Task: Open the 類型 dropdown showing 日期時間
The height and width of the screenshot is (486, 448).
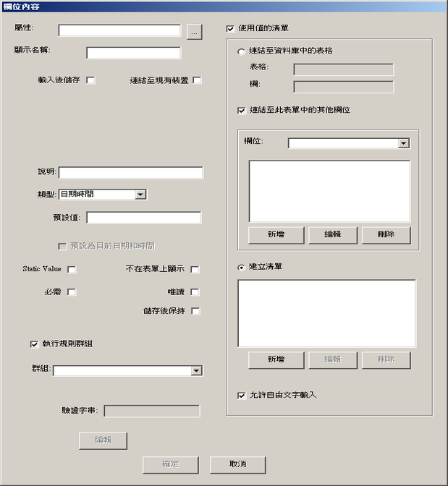Action: pos(140,195)
